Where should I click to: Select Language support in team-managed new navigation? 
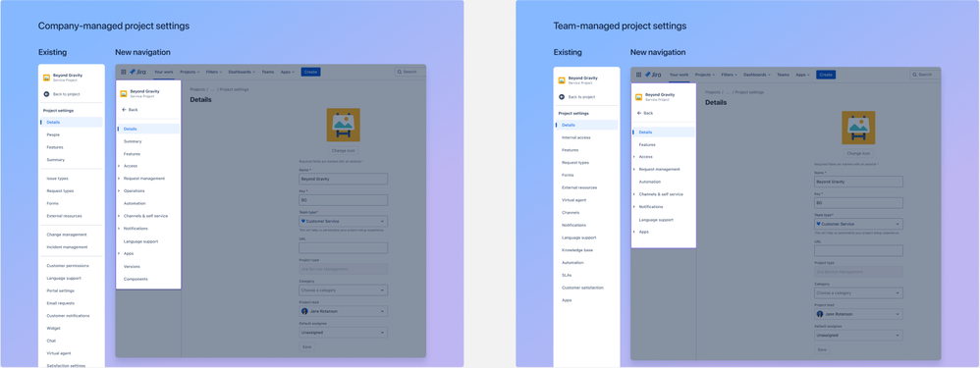click(x=656, y=220)
